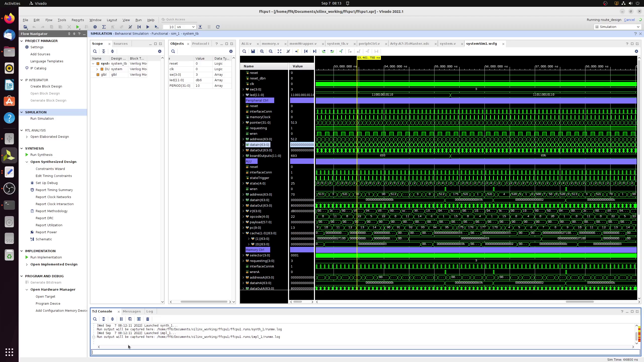Viewport: 644px width, 362px height.
Task: Open the Reports menu
Action: pos(77,20)
